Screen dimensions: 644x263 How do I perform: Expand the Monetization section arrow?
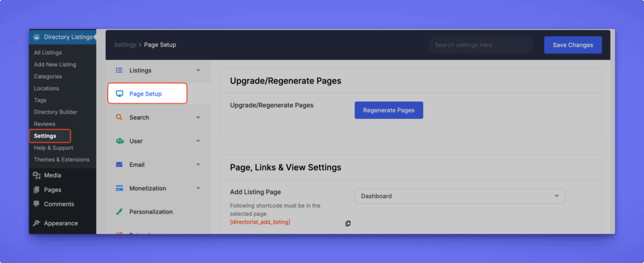(x=198, y=188)
